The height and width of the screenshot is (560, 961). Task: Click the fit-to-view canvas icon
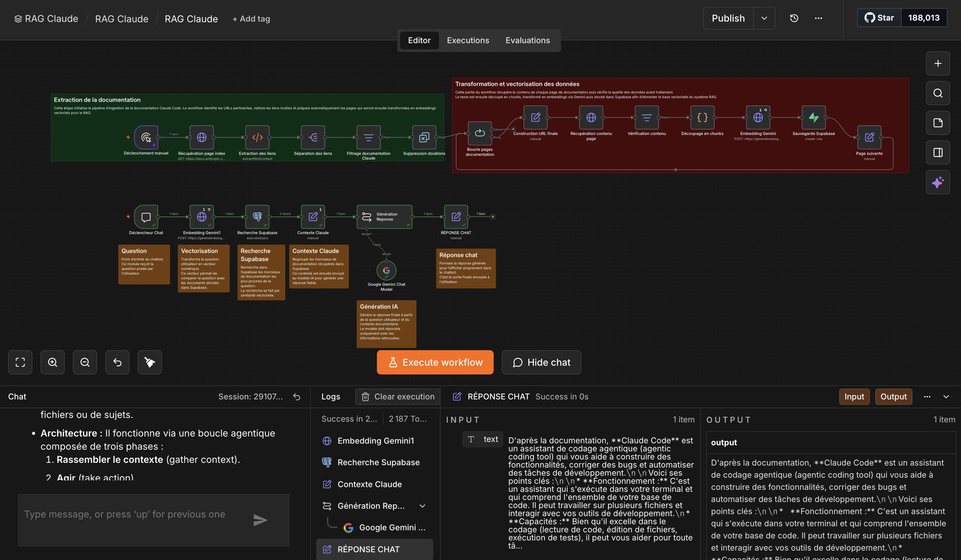[x=20, y=362]
